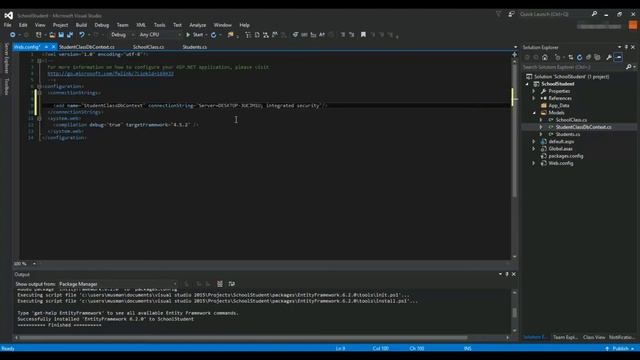Screen dimensions: 640x360
Task: Click the go.microsoft.com link in the editor
Action: point(111,73)
